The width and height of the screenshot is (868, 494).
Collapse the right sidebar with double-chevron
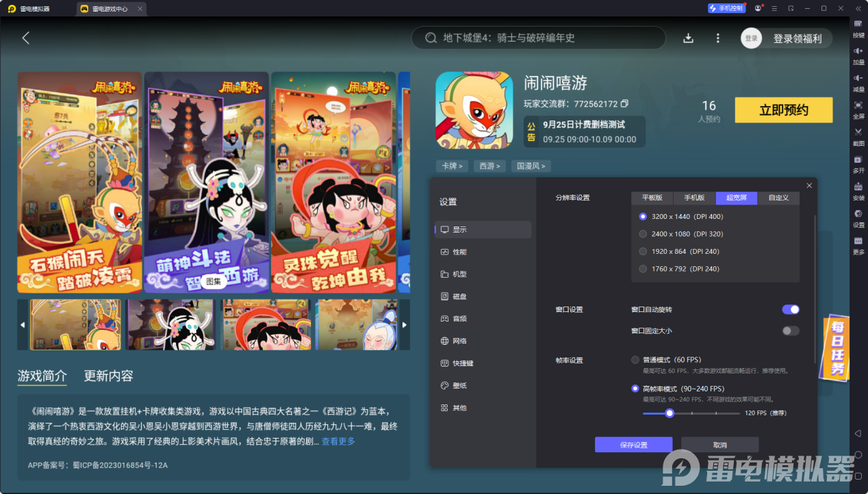coord(858,8)
